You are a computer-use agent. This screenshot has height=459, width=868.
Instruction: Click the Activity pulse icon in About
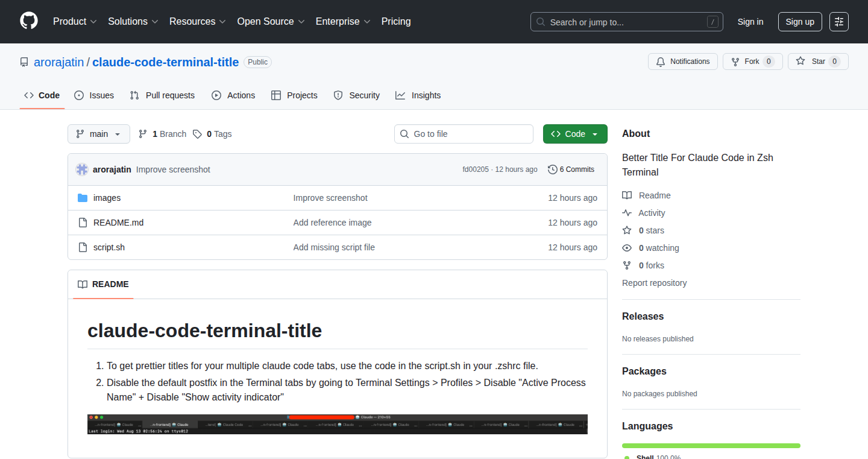pyautogui.click(x=627, y=213)
